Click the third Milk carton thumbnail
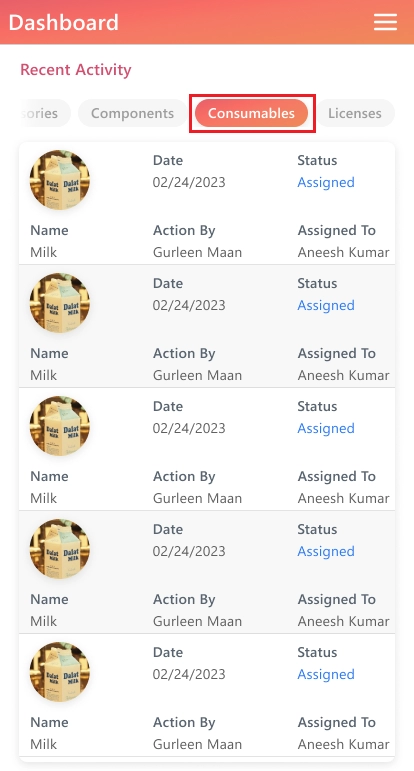This screenshot has height=771, width=414. pos(59,426)
